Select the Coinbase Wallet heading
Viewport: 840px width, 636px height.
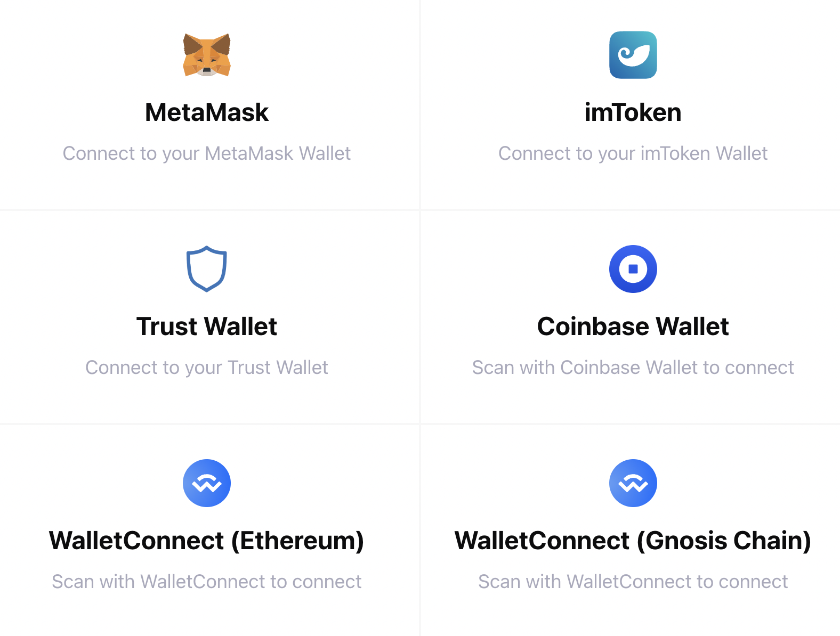point(633,327)
